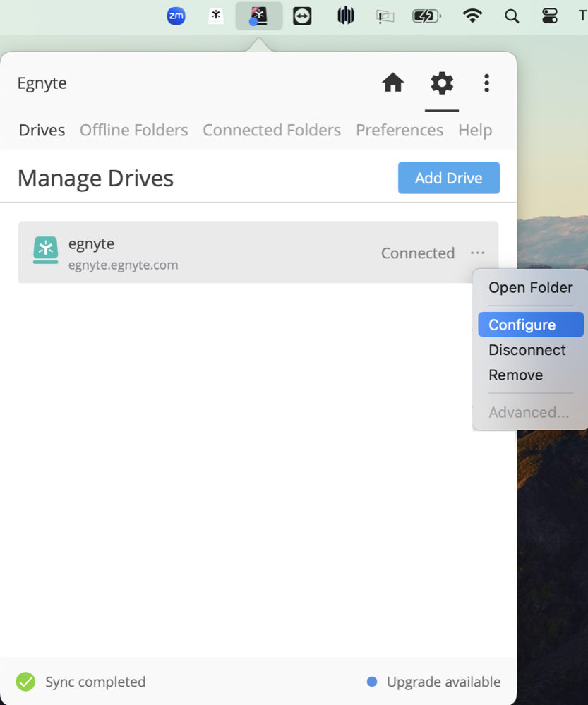Click Disconnect in the drive menu

527,349
